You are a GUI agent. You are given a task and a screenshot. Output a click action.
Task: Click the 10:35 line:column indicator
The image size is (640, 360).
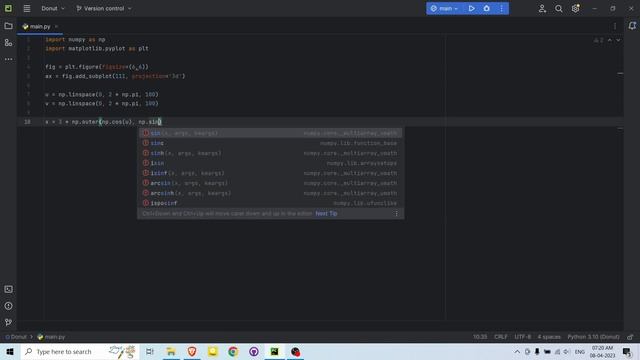[x=480, y=337]
